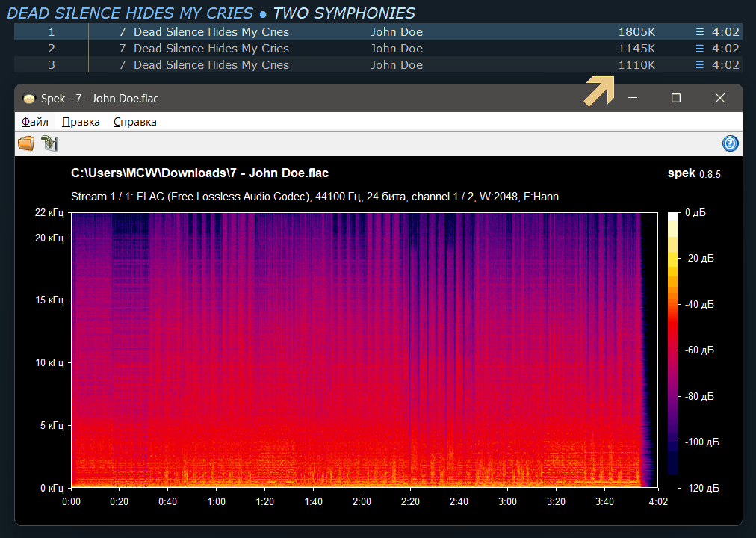Viewport: 756px width, 538px height.
Task: Open the Правка menu
Action: click(81, 122)
